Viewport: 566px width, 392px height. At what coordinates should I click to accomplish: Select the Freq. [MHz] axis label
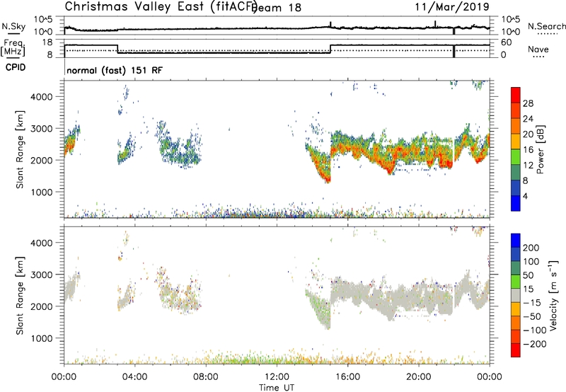[x=13, y=48]
